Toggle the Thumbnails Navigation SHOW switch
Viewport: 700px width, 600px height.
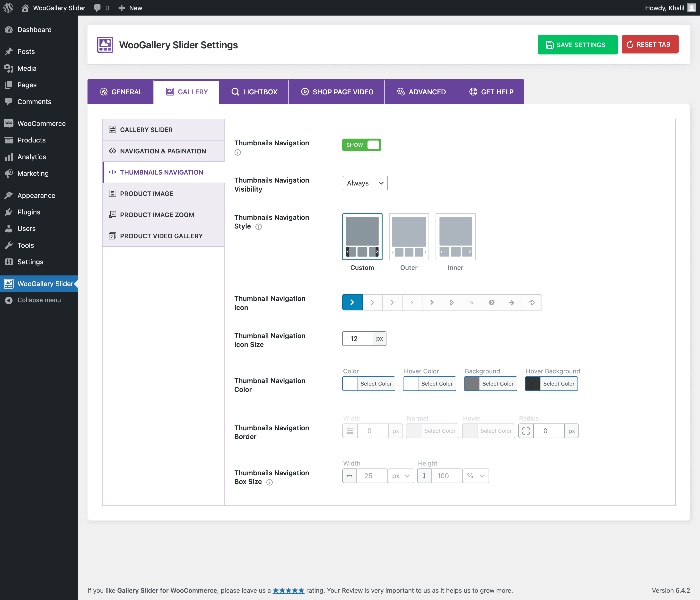361,145
